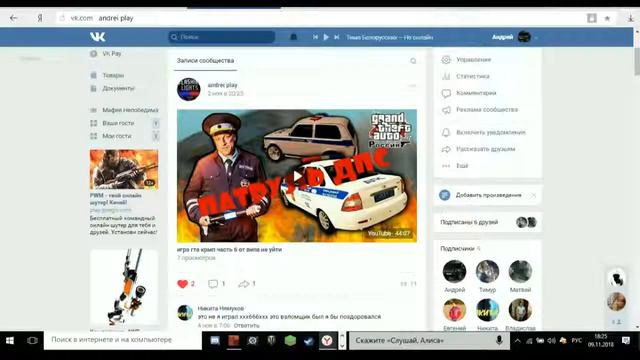640x360 pixels.
Task: Open subscriber Евгений avatar
Action: [x=454, y=310]
